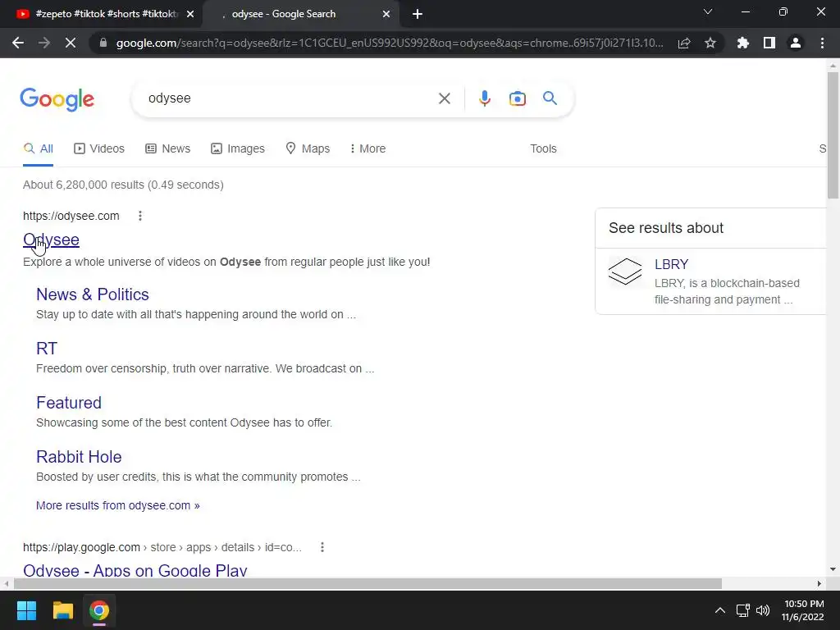Switch to Videos results
840x630 pixels.
tap(99, 148)
